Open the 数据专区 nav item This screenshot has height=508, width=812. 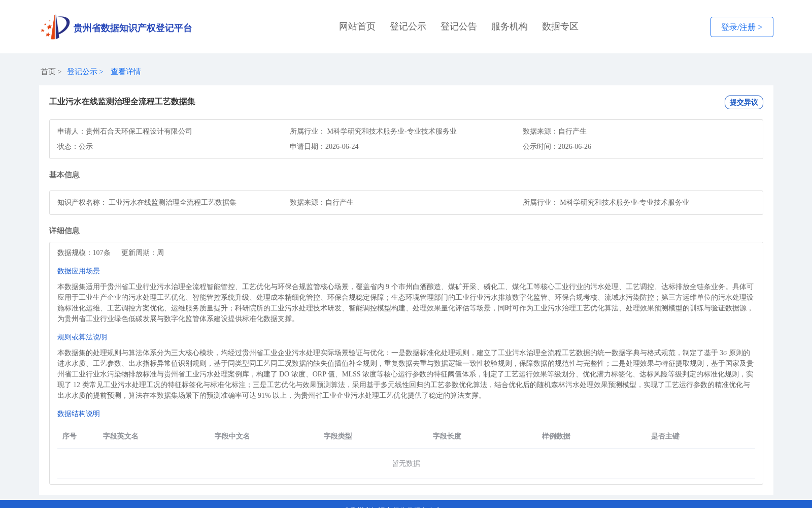[560, 26]
